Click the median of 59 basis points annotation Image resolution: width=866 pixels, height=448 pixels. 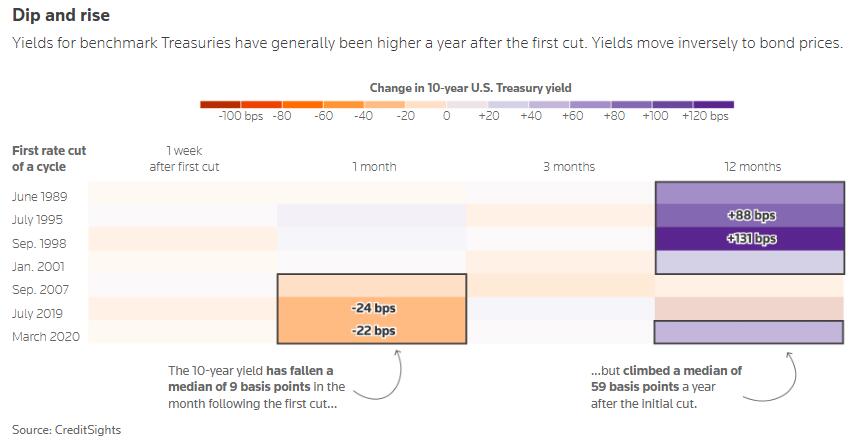click(x=667, y=386)
